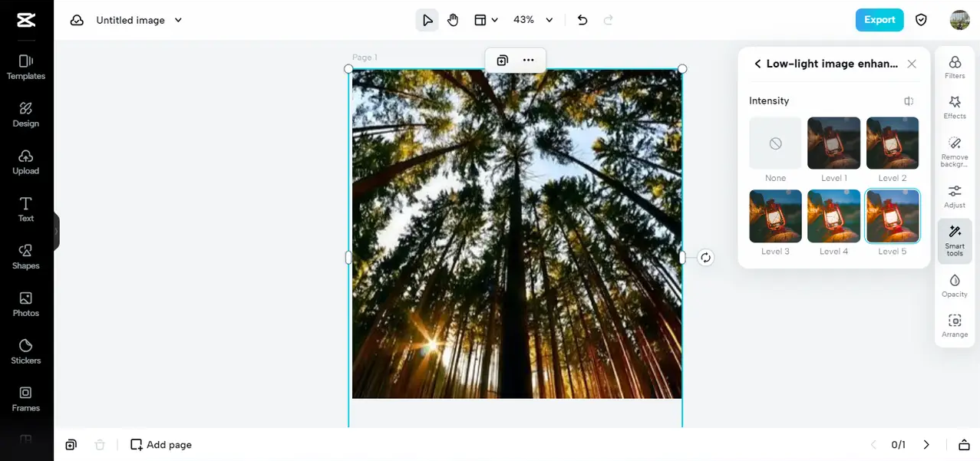Image resolution: width=980 pixels, height=461 pixels.
Task: Activate the Hand pan tool
Action: click(453, 20)
